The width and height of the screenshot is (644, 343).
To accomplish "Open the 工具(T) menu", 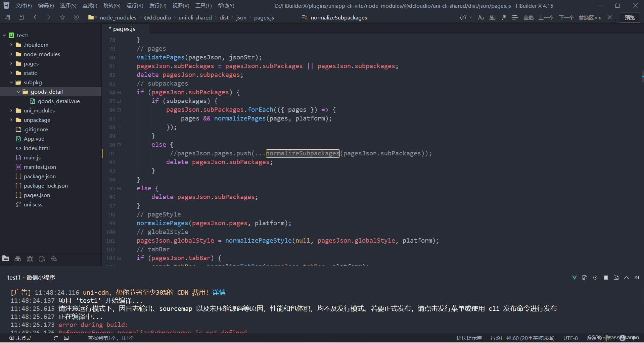I will coord(203,6).
